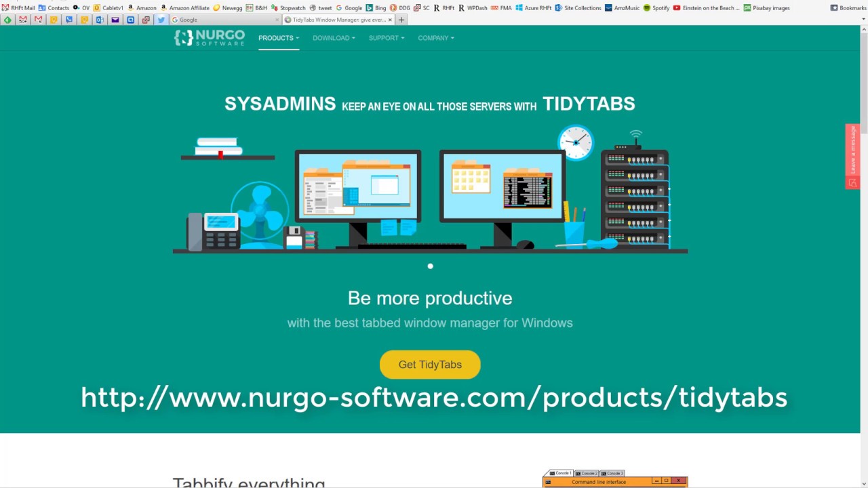868x488 pixels.
Task: Select the TidyTabs Window Manager tab
Action: pos(337,20)
